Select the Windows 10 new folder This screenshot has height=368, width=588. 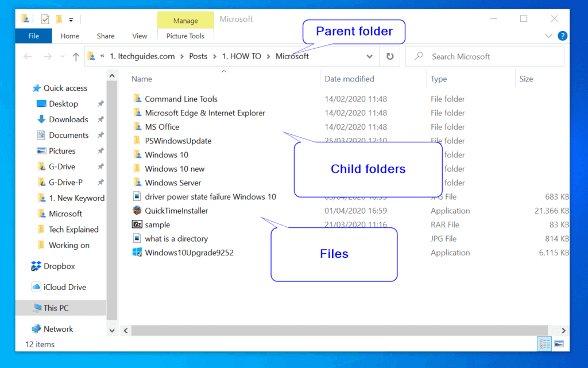[168, 169]
